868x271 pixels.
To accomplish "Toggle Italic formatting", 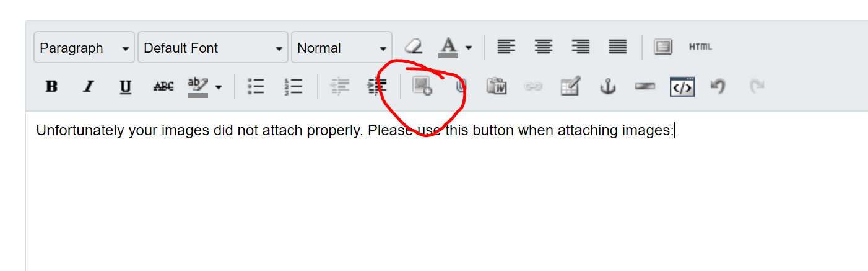I will pos(88,87).
